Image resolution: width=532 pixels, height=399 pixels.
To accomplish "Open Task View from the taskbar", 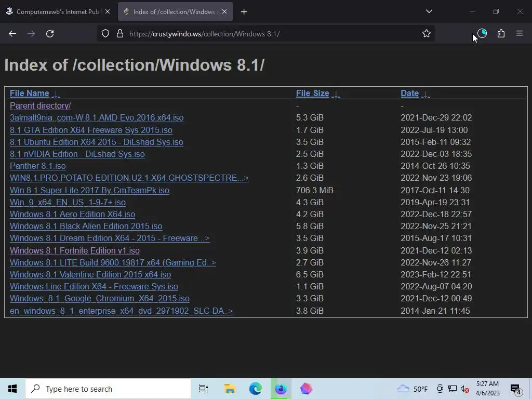I will point(204,389).
